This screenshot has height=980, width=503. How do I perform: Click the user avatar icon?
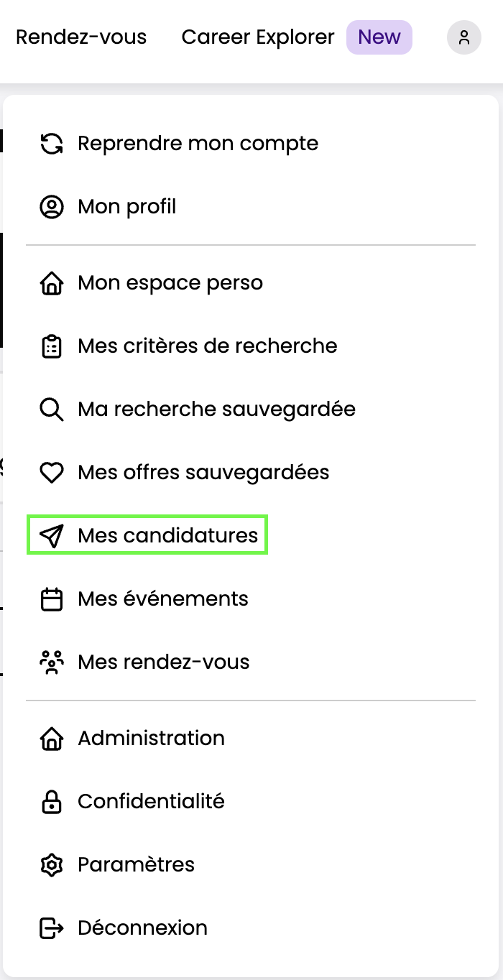(x=464, y=37)
